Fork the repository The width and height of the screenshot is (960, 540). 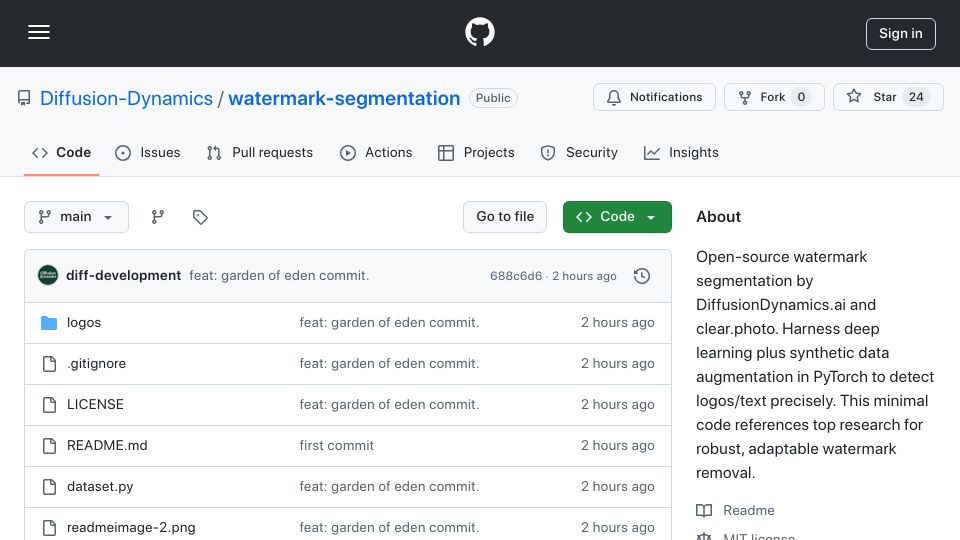(774, 97)
